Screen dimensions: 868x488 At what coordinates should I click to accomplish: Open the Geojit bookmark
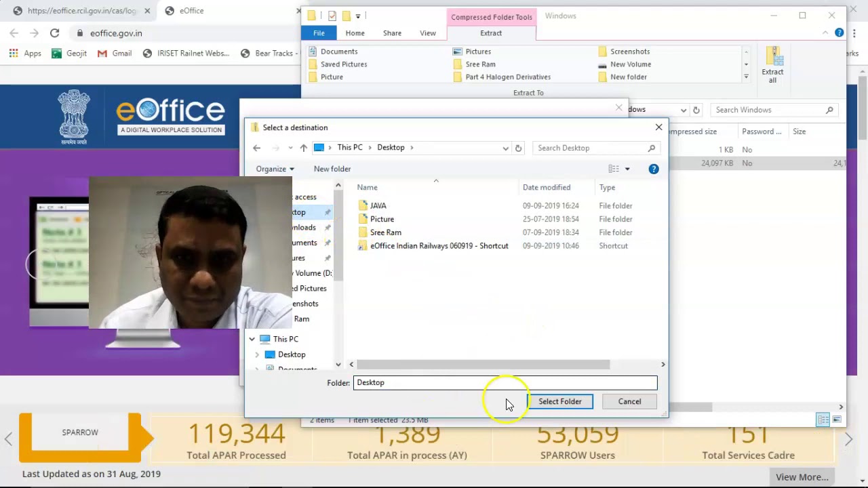pyautogui.click(x=69, y=53)
